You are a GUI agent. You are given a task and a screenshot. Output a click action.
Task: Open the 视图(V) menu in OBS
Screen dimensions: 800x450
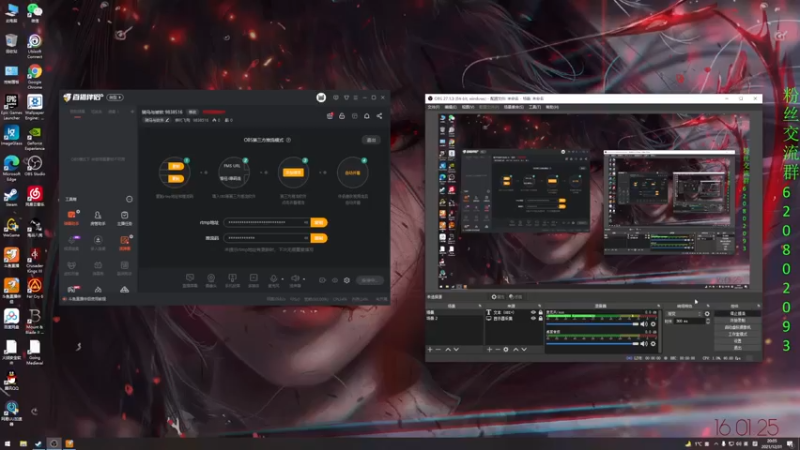(x=468, y=107)
